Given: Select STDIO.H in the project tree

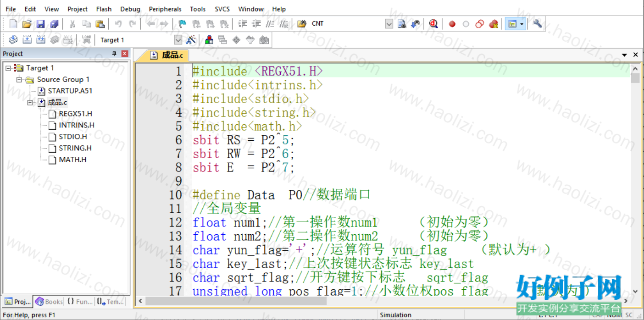Looking at the screenshot, I should (73, 137).
